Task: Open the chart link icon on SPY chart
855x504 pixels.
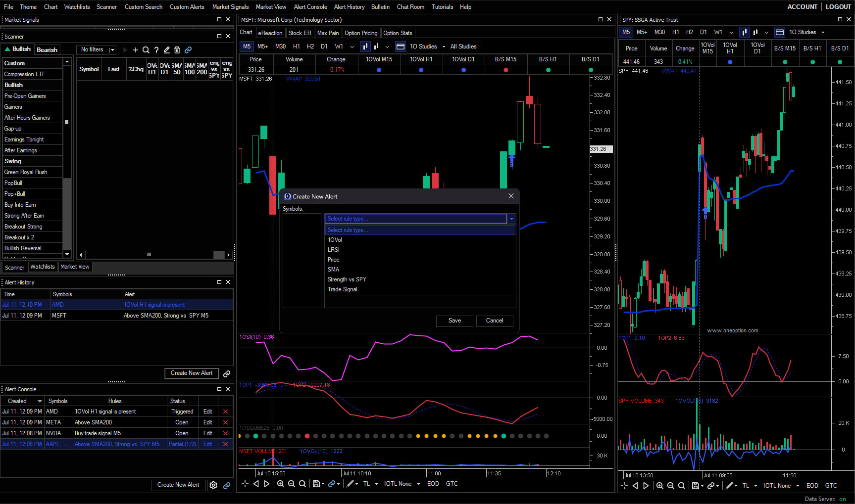Action: coord(712,485)
